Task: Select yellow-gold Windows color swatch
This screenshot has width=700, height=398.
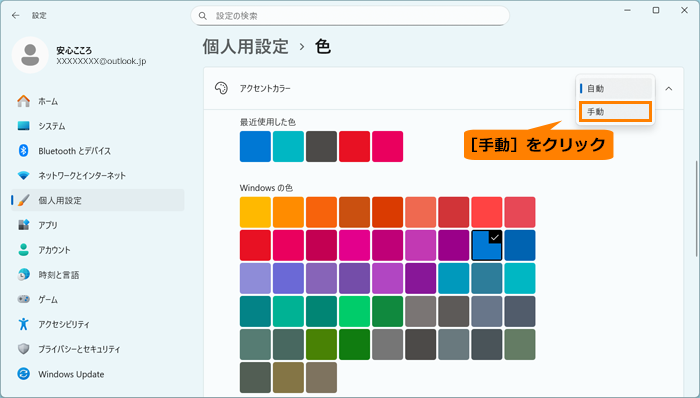Action: pos(255,212)
